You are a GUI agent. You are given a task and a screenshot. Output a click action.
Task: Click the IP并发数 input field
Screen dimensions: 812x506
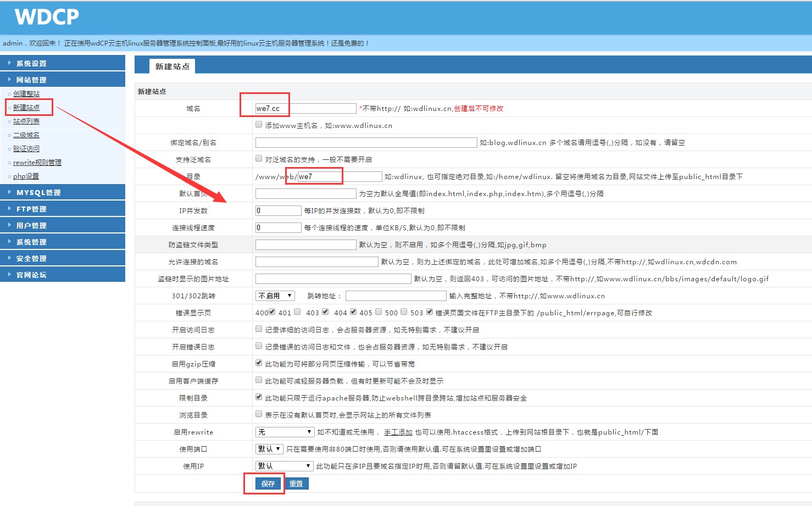coord(278,210)
